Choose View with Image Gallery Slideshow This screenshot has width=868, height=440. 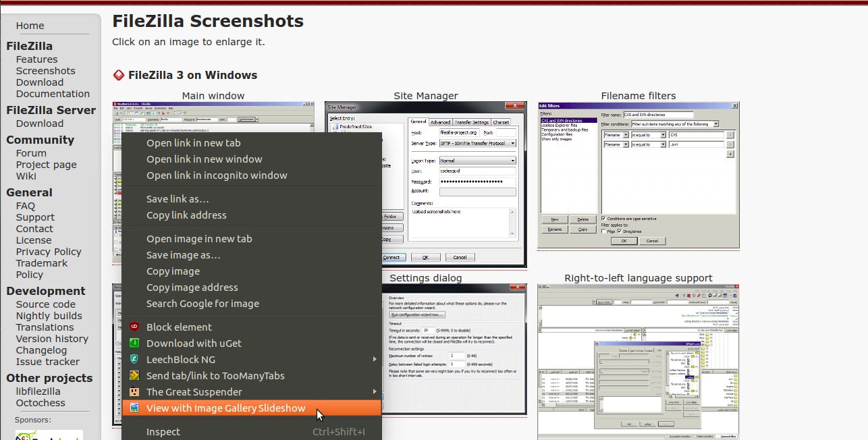[x=252, y=408]
